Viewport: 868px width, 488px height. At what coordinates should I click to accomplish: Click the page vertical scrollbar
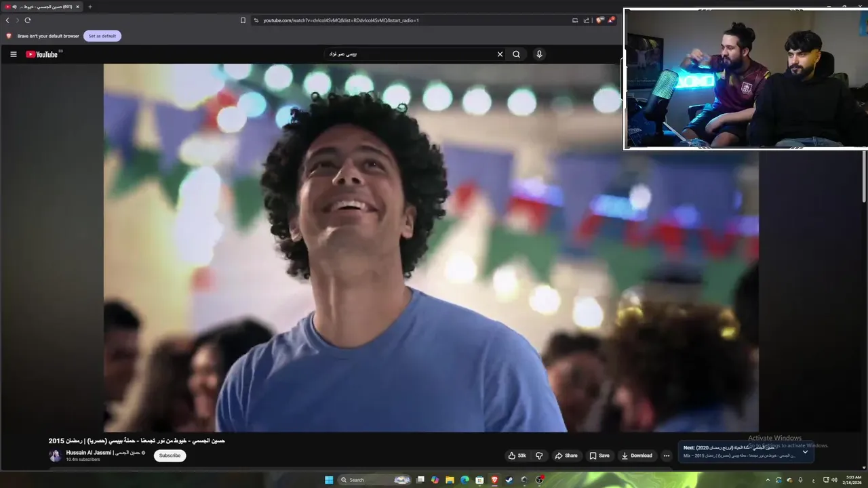[865, 176]
